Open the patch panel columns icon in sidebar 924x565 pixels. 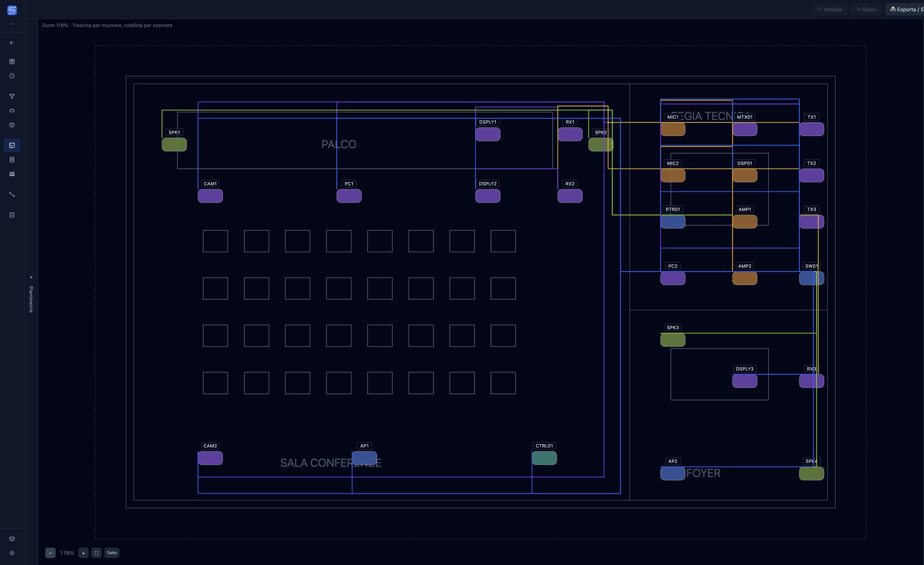[x=12, y=174]
